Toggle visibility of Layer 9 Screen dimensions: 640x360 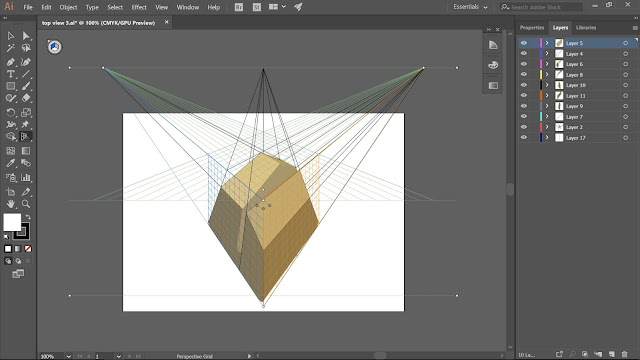524,106
